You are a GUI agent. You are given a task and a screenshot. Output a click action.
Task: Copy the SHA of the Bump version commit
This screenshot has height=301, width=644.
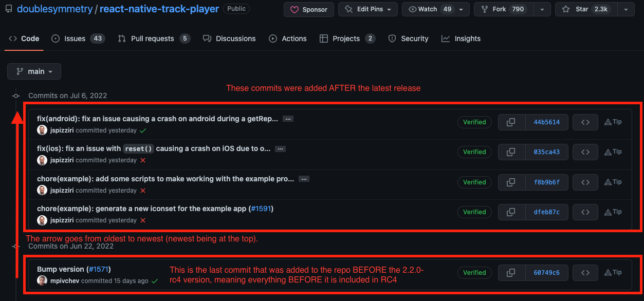tap(511, 272)
